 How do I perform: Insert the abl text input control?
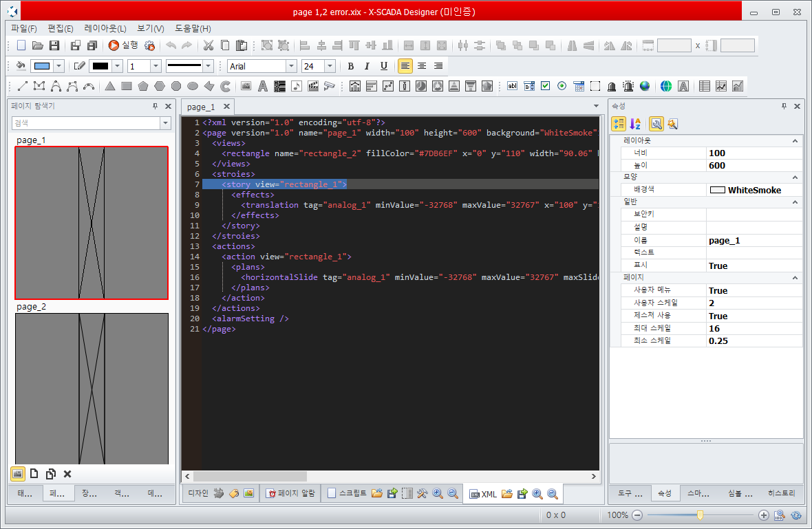pos(512,87)
